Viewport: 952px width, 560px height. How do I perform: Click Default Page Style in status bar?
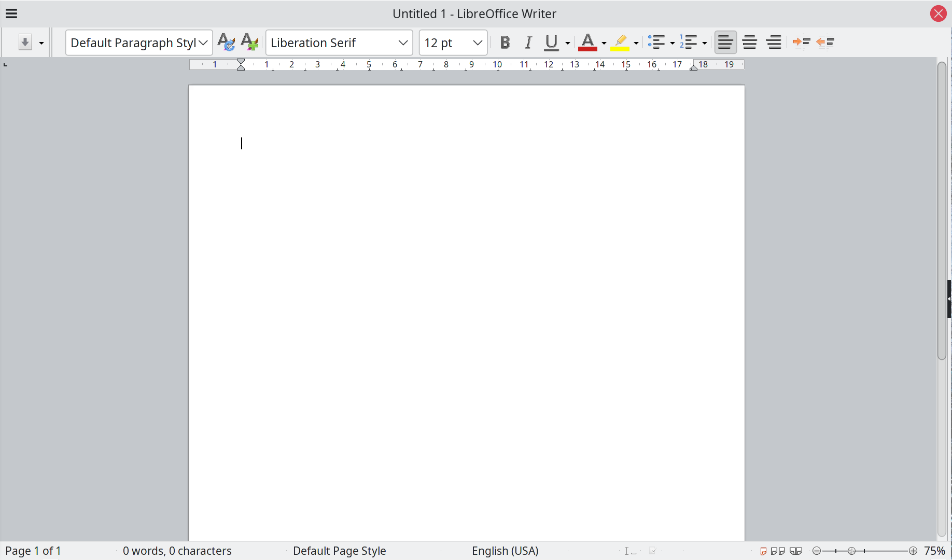340,551
